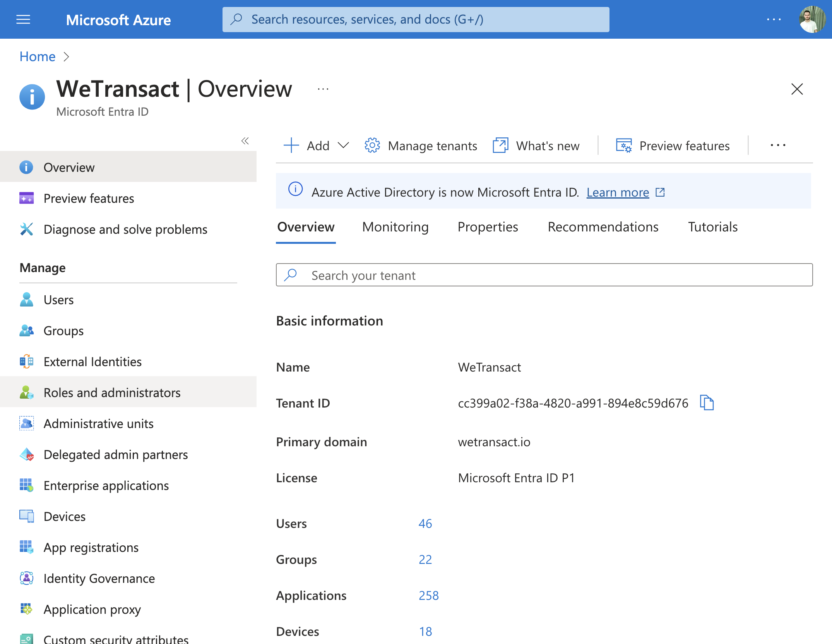Image resolution: width=832 pixels, height=644 pixels.
Task: Open the Users count 46
Action: [425, 523]
